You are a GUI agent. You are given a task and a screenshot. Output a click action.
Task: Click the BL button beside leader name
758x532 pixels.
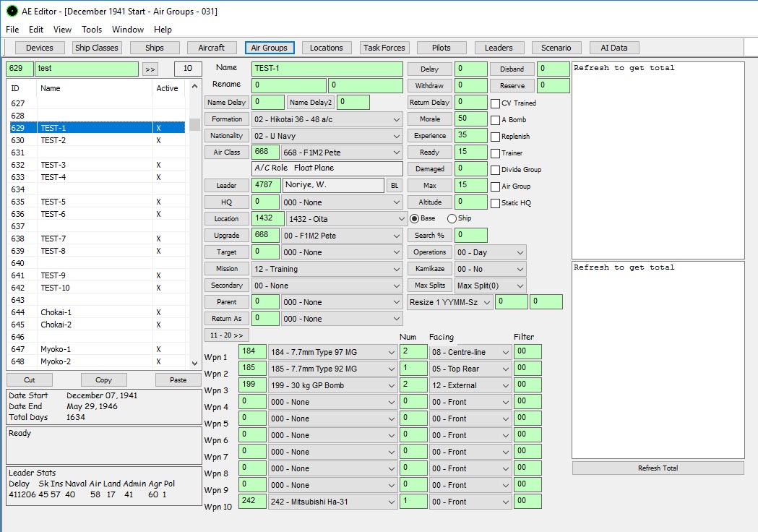pos(395,186)
